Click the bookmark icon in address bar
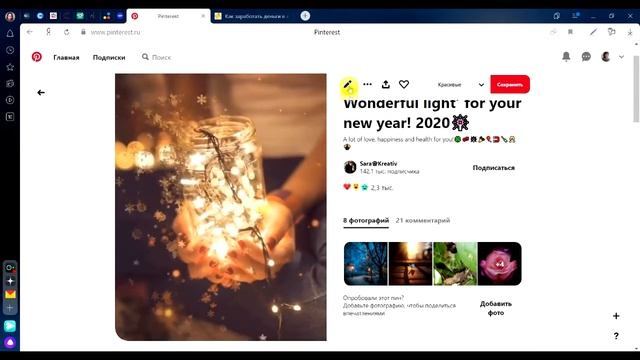Screen dimensions: 640x360 pos(570,32)
